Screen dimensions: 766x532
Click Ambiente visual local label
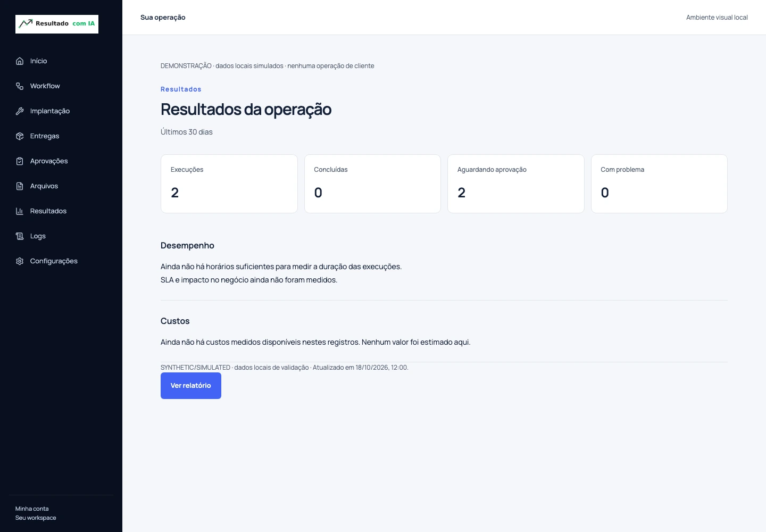coord(717,18)
